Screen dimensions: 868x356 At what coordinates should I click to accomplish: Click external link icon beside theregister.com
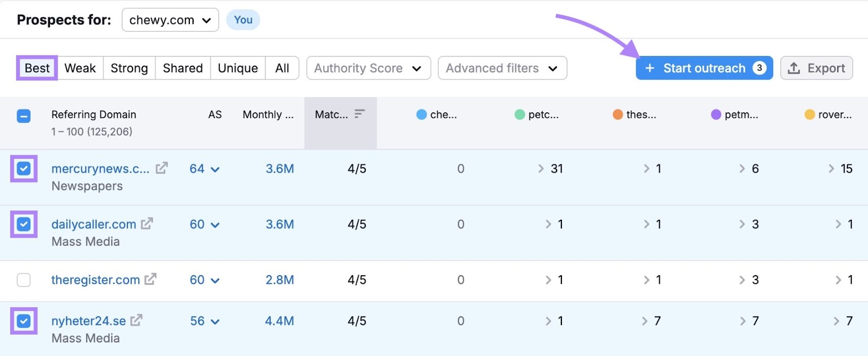click(x=150, y=279)
